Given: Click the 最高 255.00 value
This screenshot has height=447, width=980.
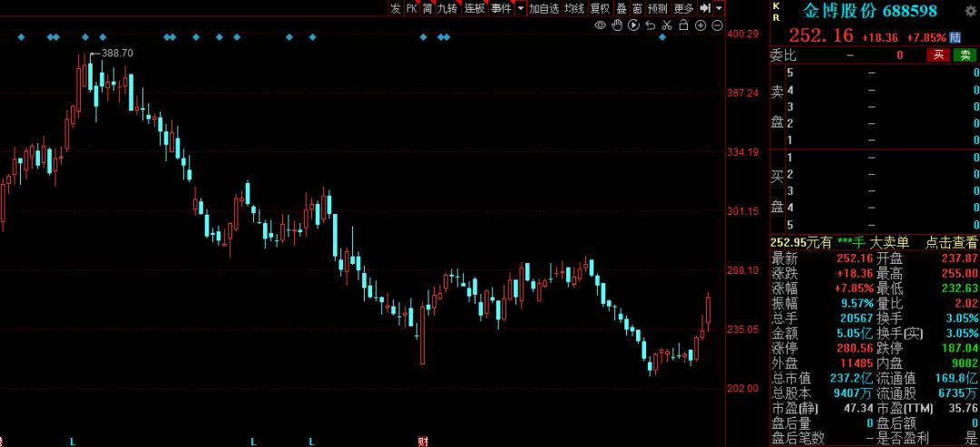Looking at the screenshot, I should coord(959,274).
